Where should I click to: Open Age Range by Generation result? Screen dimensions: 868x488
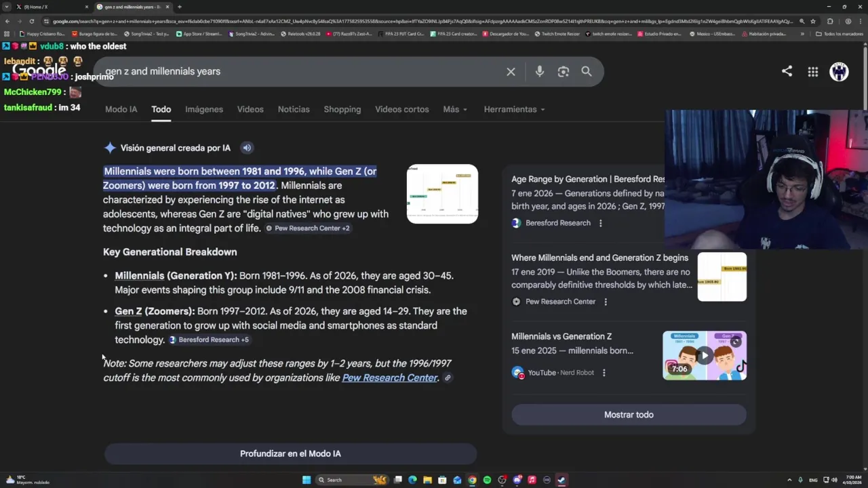(588, 179)
